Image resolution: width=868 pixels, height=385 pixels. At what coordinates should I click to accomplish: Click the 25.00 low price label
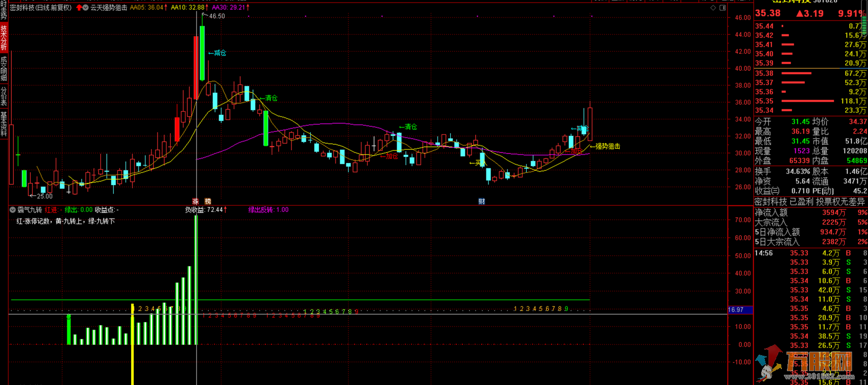(x=44, y=196)
